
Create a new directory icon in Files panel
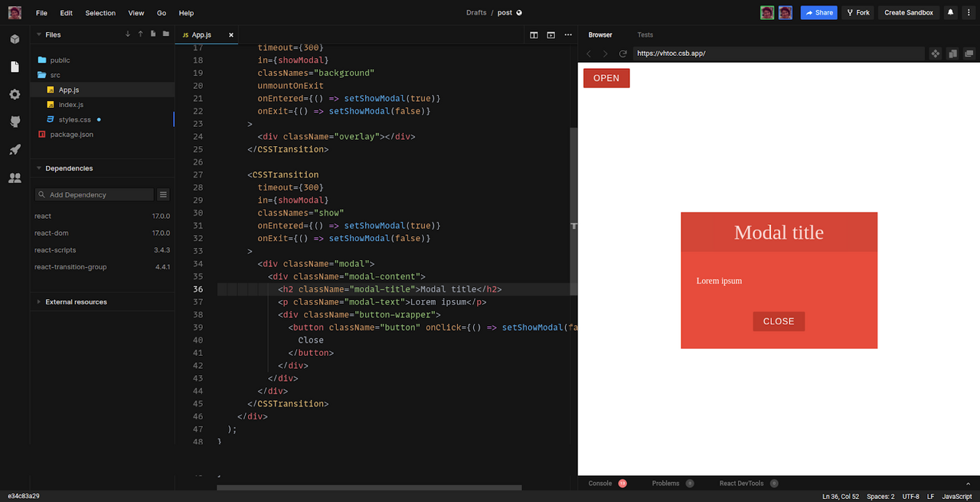[165, 34]
